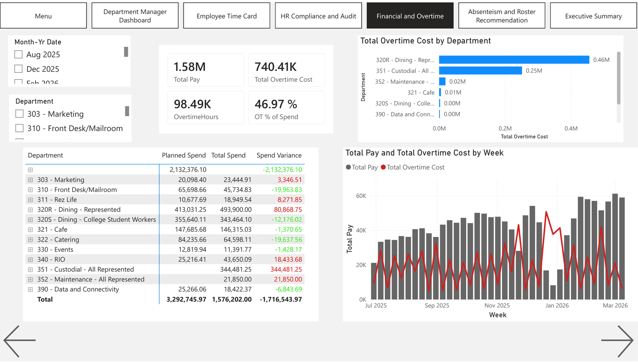The height and width of the screenshot is (364, 638).
Task: Click the Total Pay legend marker
Action: [349, 167]
